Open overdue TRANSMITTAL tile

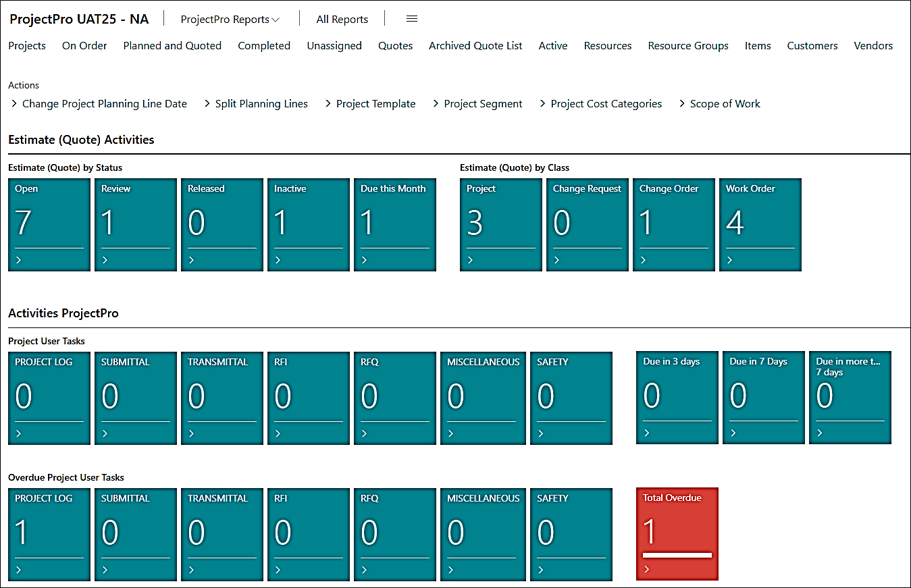(x=222, y=535)
